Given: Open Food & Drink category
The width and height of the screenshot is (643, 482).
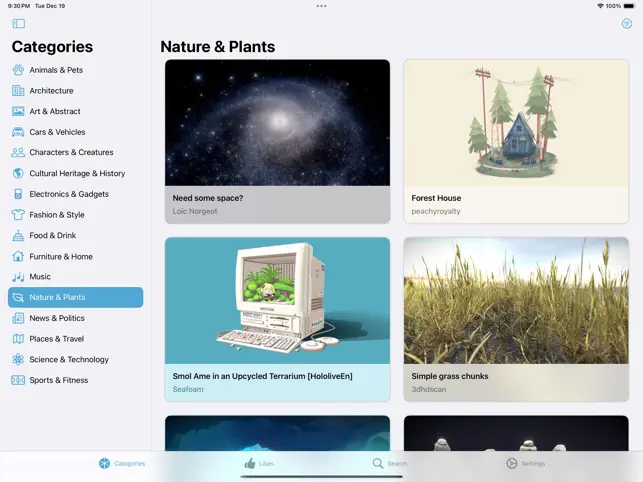Looking at the screenshot, I should point(75,235).
